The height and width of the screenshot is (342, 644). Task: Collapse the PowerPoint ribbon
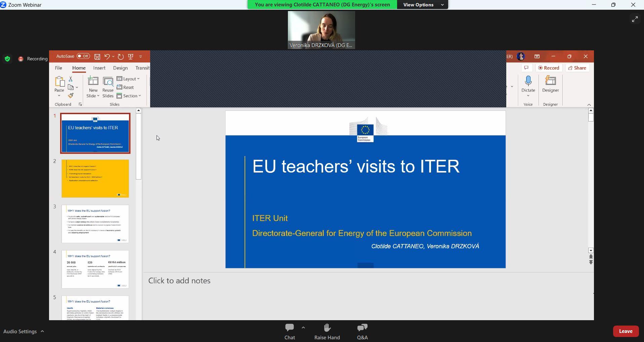pyautogui.click(x=589, y=105)
